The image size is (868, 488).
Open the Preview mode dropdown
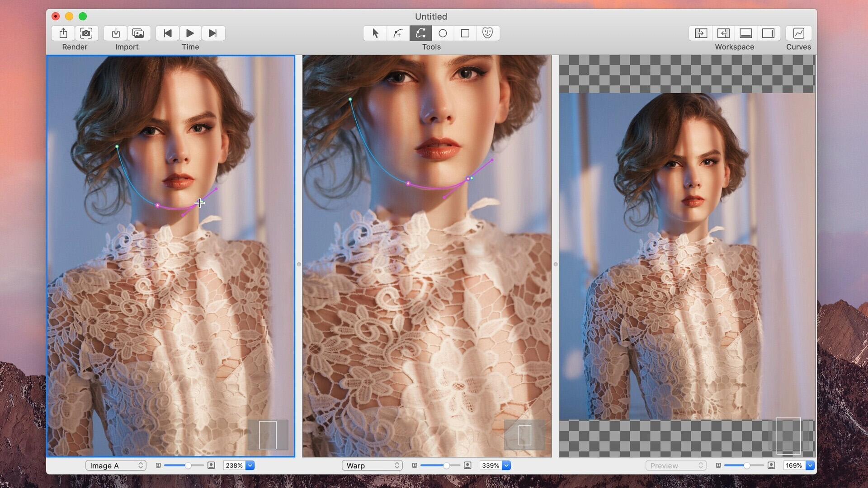tap(674, 465)
